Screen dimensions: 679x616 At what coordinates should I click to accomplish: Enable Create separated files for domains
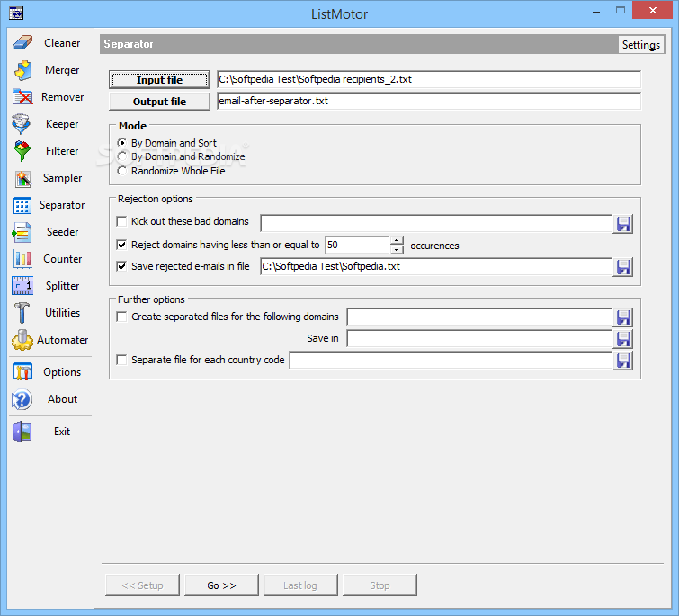(122, 317)
